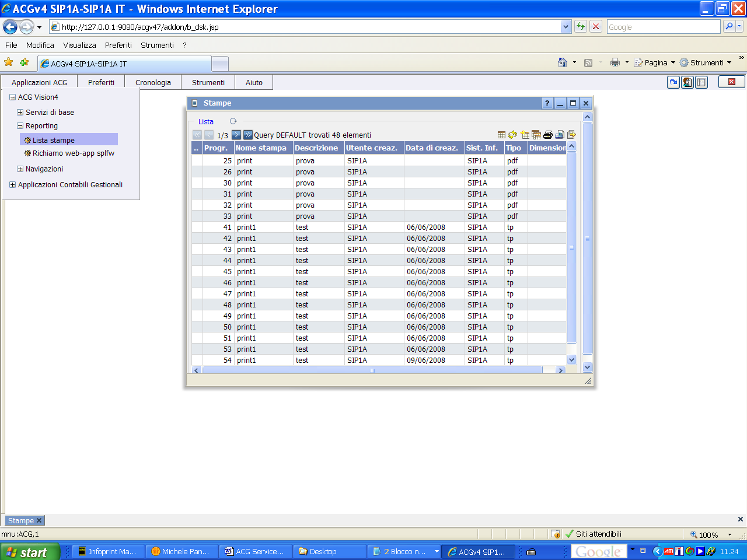This screenshot has width=747, height=560.
Task: Open the Applicazioni ACG menu
Action: coord(39,82)
